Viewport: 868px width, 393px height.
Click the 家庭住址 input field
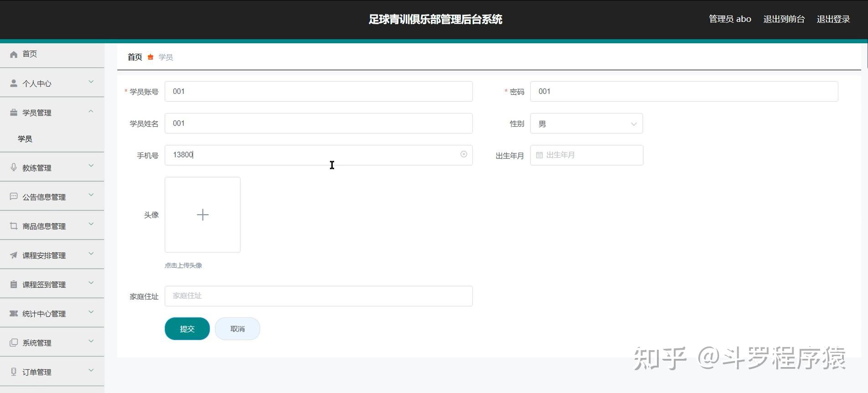tap(319, 296)
